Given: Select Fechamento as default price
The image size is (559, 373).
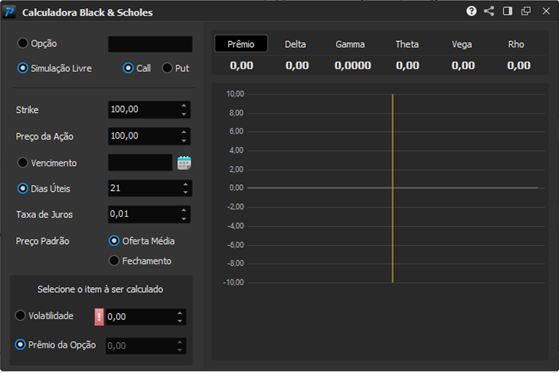Looking at the screenshot, I should (x=114, y=261).
